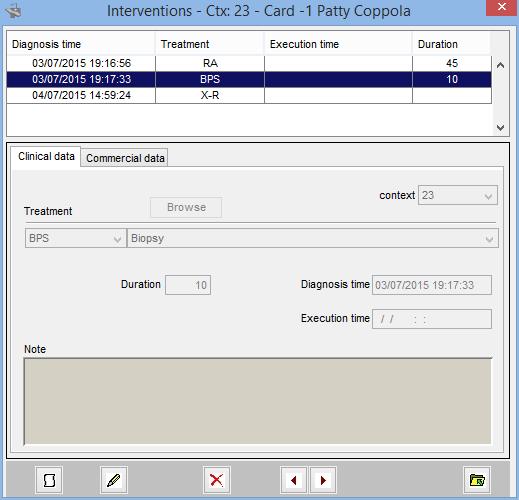Viewport: 519px width, 500px height.
Task: Expand the BPS treatment code dropdown
Action: (x=76, y=238)
